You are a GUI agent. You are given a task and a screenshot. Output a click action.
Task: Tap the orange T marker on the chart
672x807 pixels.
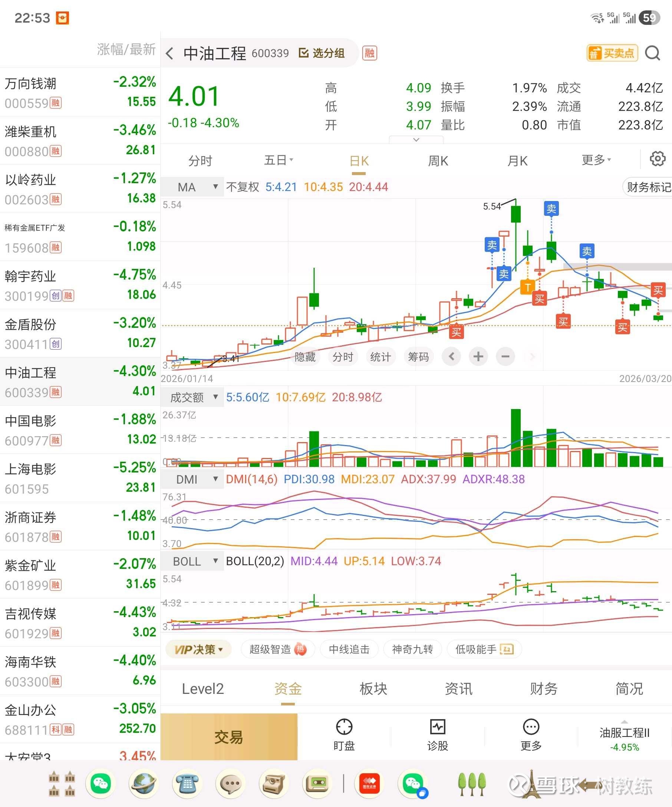527,287
